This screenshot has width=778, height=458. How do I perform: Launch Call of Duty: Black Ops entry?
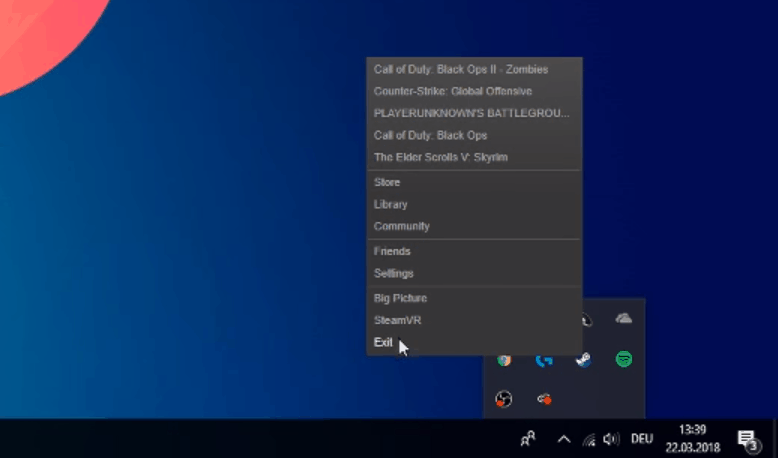tap(474, 135)
